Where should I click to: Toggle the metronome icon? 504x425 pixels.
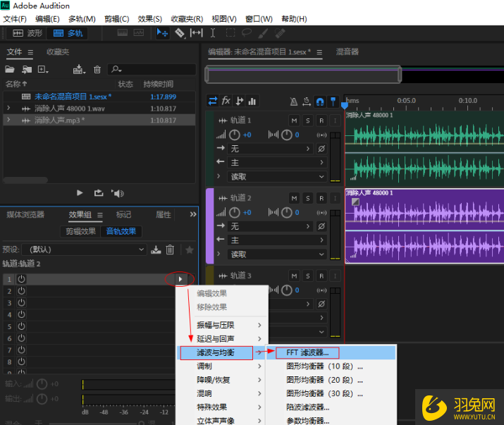point(293,101)
